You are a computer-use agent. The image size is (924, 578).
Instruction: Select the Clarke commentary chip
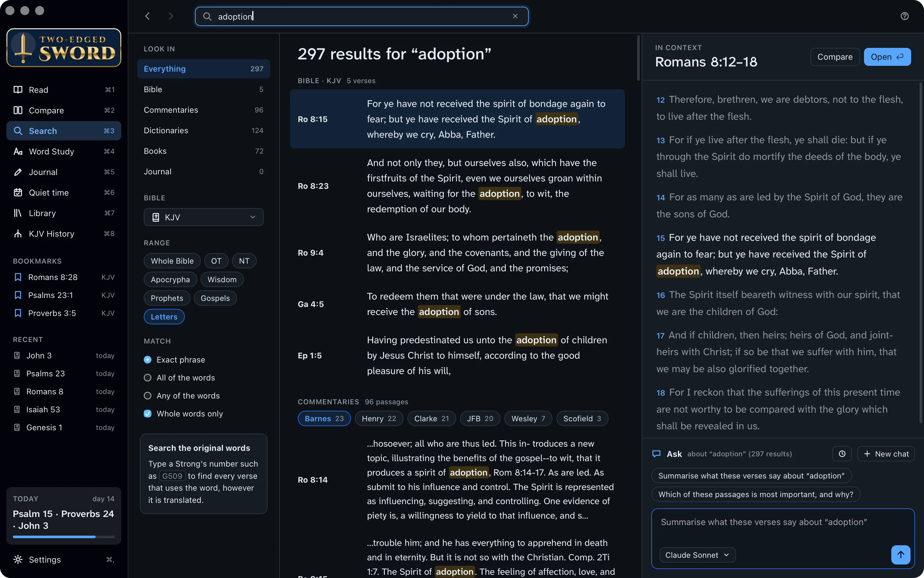432,419
